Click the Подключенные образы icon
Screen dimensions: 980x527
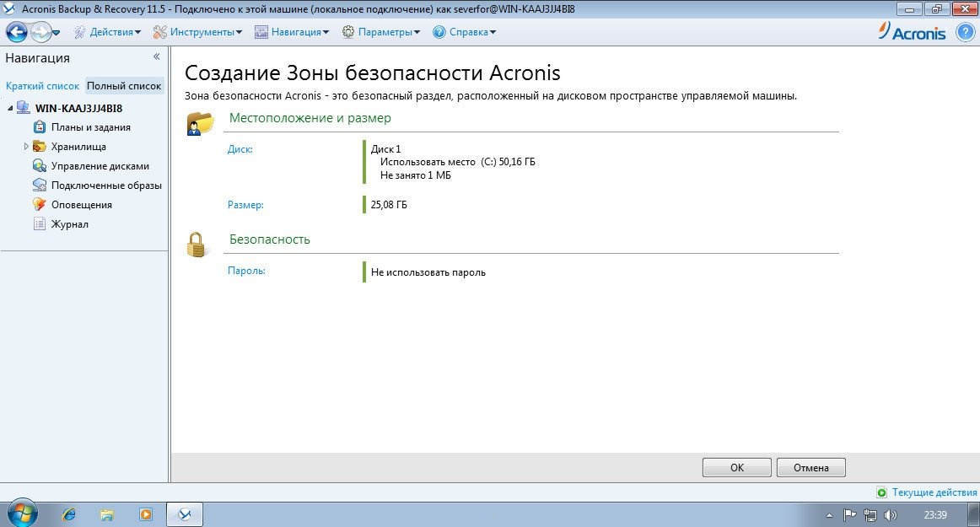(40, 185)
